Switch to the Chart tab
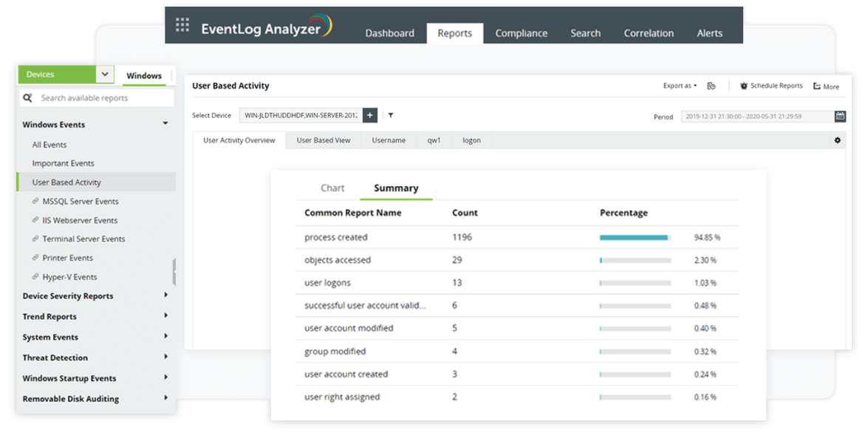Image resolution: width=868 pixels, height=438 pixels. pyautogui.click(x=332, y=188)
